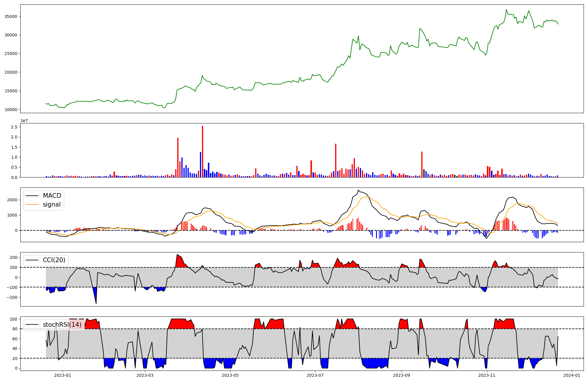Click the signal legend entry

click(51, 205)
